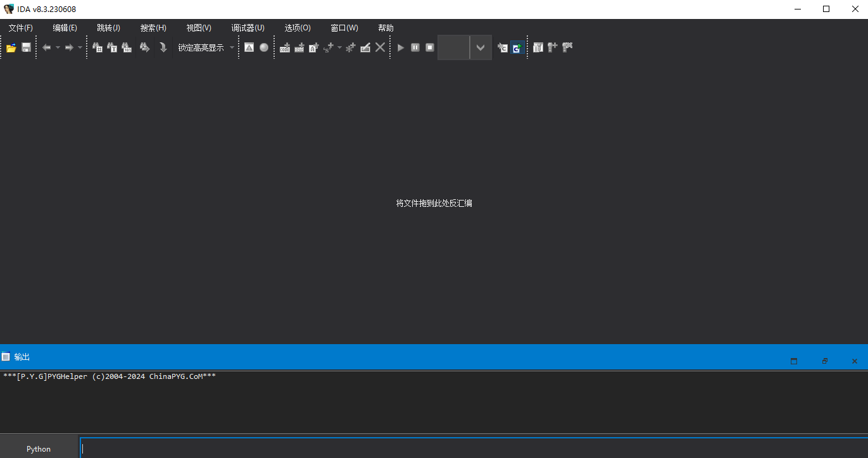Click the add breakpoint plus icon
Viewport: 868px width, 458px height.
click(553, 47)
